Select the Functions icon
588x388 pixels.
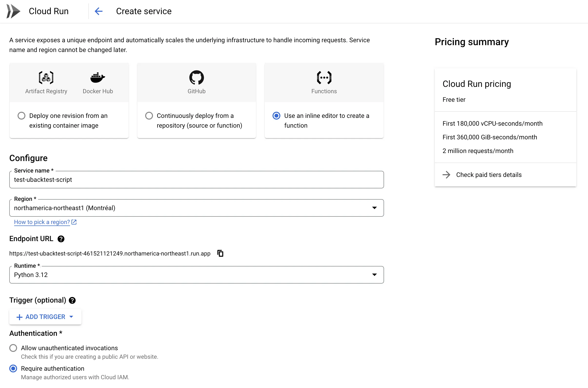point(324,78)
